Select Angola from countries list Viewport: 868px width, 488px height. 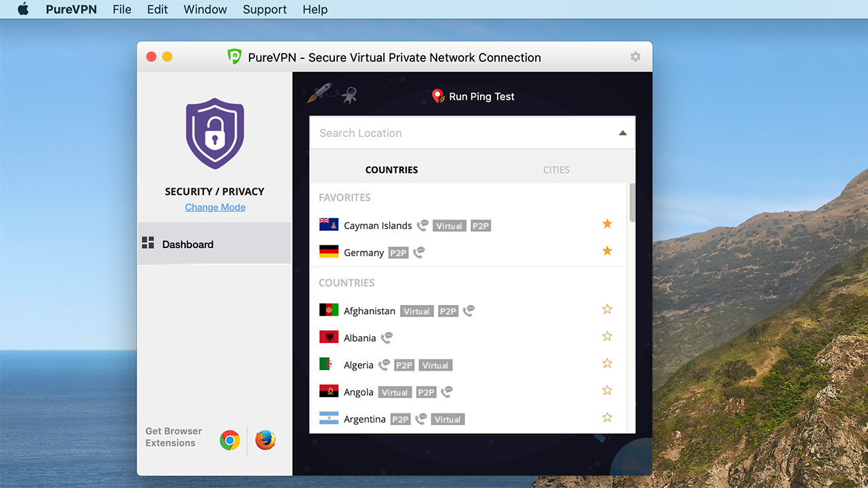358,392
